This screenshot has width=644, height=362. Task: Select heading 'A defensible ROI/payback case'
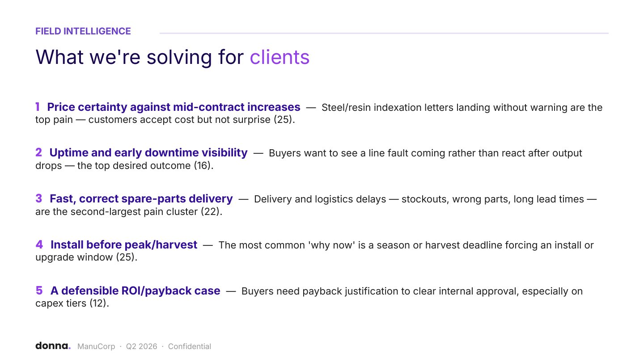click(x=136, y=291)
